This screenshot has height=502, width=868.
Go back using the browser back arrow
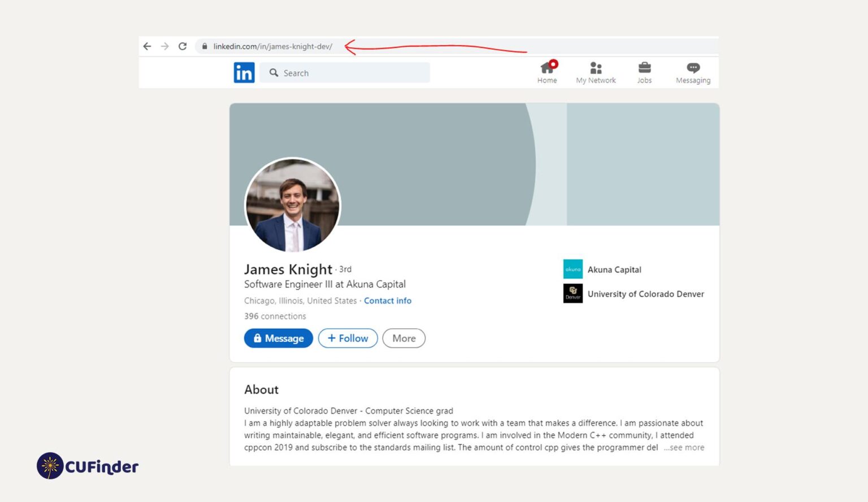pos(147,46)
